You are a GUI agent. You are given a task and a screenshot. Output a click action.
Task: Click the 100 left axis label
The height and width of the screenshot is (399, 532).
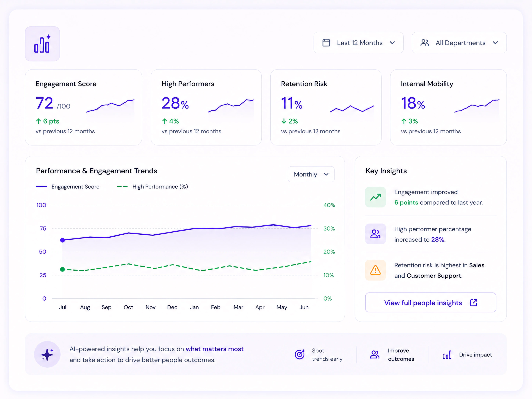(x=41, y=205)
